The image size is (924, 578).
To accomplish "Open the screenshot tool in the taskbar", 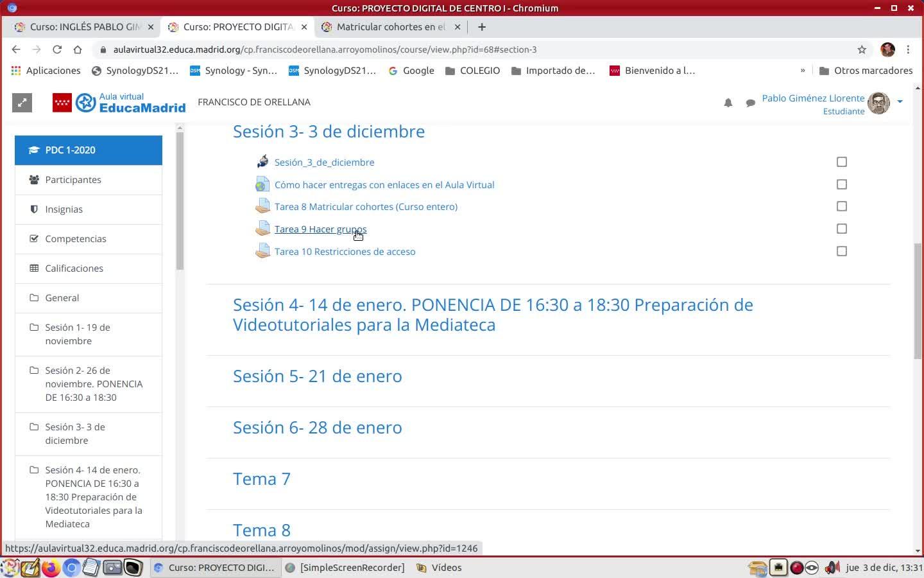I will [112, 568].
